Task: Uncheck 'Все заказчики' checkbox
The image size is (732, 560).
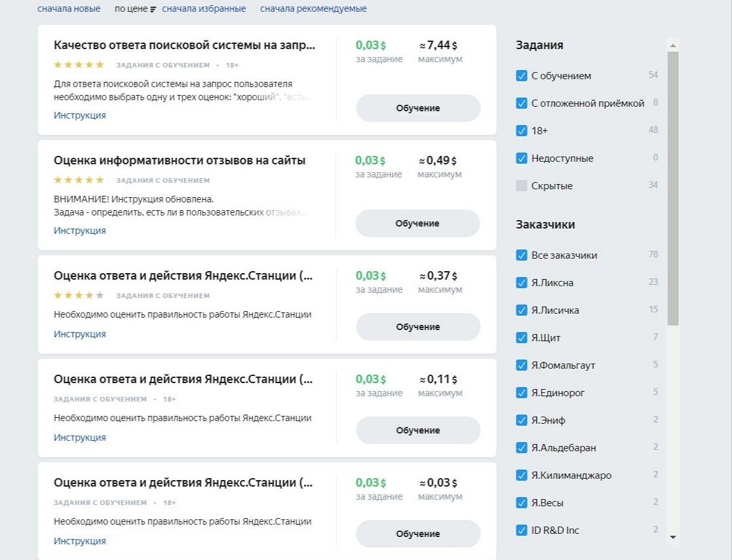Action: [522, 255]
